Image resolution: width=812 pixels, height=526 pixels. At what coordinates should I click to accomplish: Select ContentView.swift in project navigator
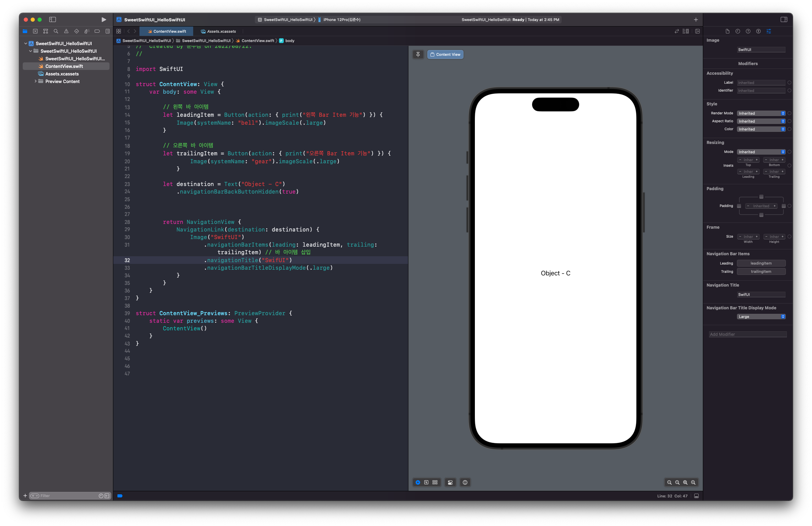coord(64,66)
